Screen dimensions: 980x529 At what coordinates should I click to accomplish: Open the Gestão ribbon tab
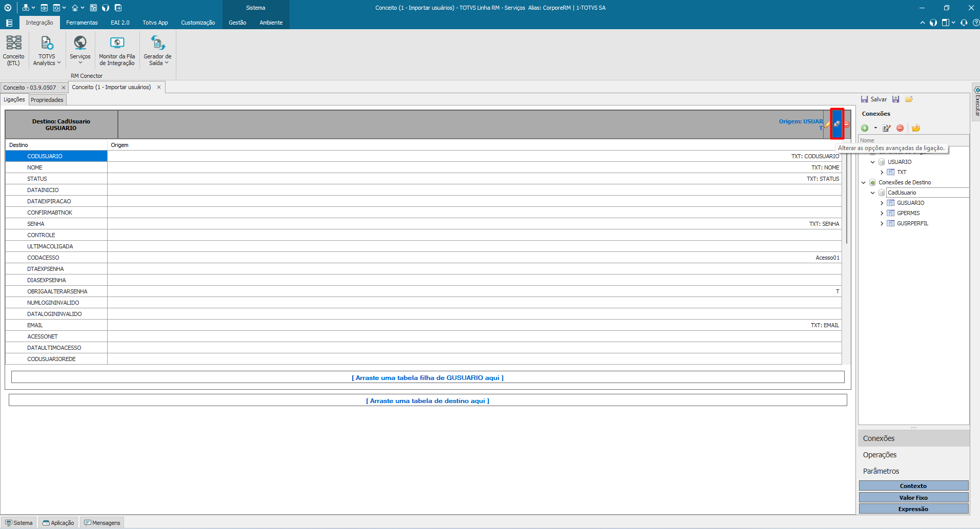point(237,23)
